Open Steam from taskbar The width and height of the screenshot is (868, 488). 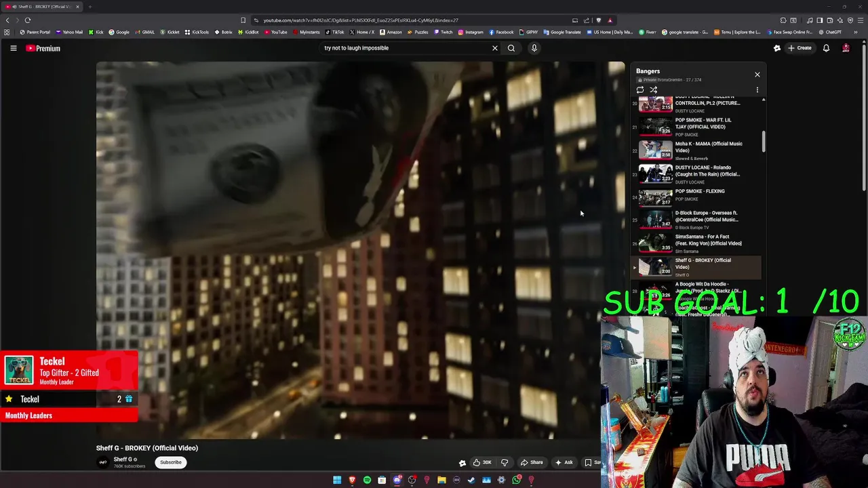[x=471, y=480]
